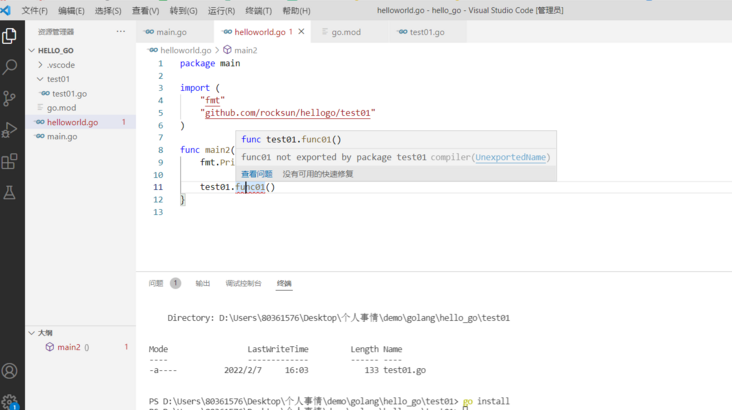Screen dimensions: 732x410
Task: Open the Search view icon
Action: coord(9,67)
